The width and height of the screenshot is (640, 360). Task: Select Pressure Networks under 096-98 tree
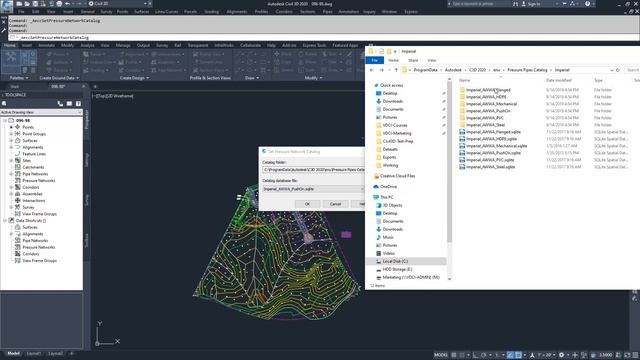pos(38,180)
